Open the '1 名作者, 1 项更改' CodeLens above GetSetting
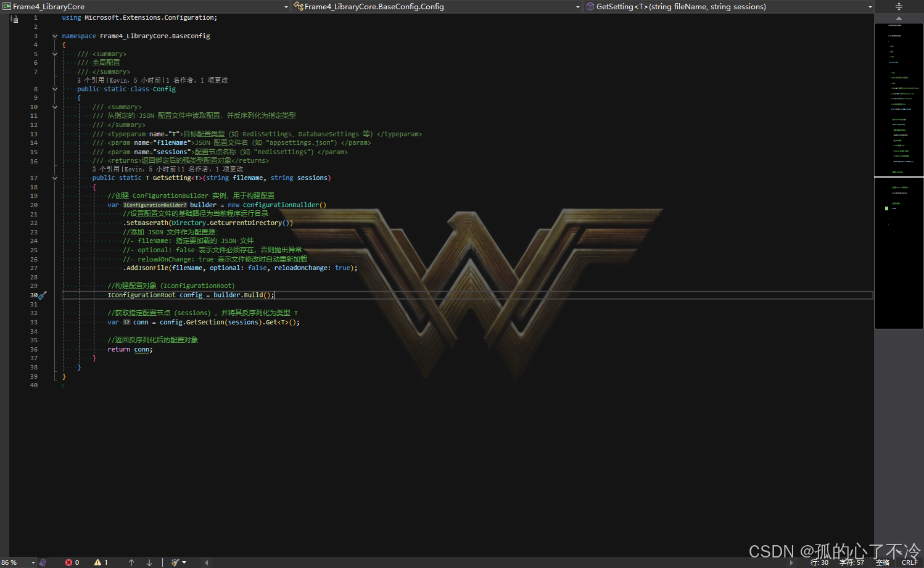This screenshot has width=924, height=568. point(212,169)
